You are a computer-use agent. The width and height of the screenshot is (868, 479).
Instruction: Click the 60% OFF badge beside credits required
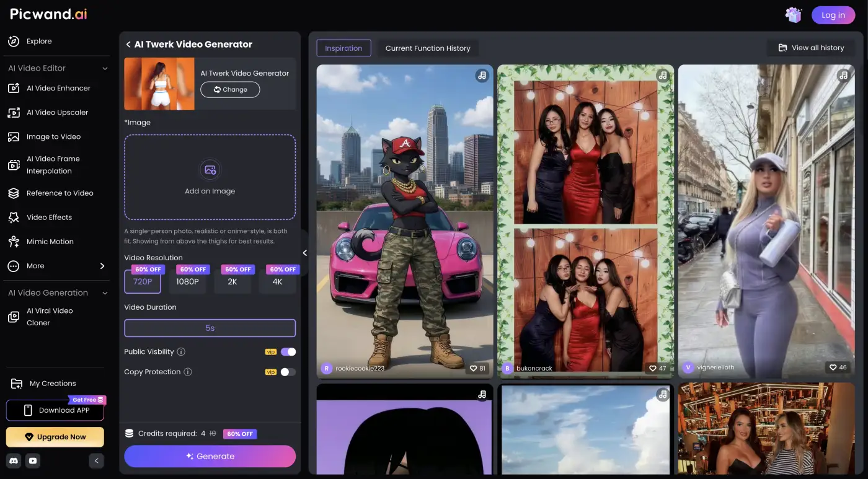click(240, 434)
